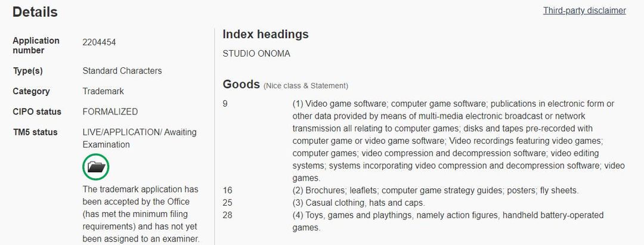Viewport: 644px width, 245px height.
Task: Click the Casual clothing, hats and caps statement
Action: pyautogui.click(x=358, y=203)
